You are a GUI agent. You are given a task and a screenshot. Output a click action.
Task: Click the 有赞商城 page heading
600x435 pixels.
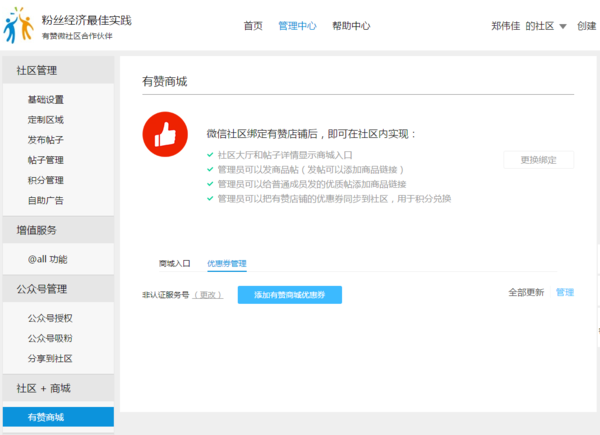pyautogui.click(x=165, y=81)
